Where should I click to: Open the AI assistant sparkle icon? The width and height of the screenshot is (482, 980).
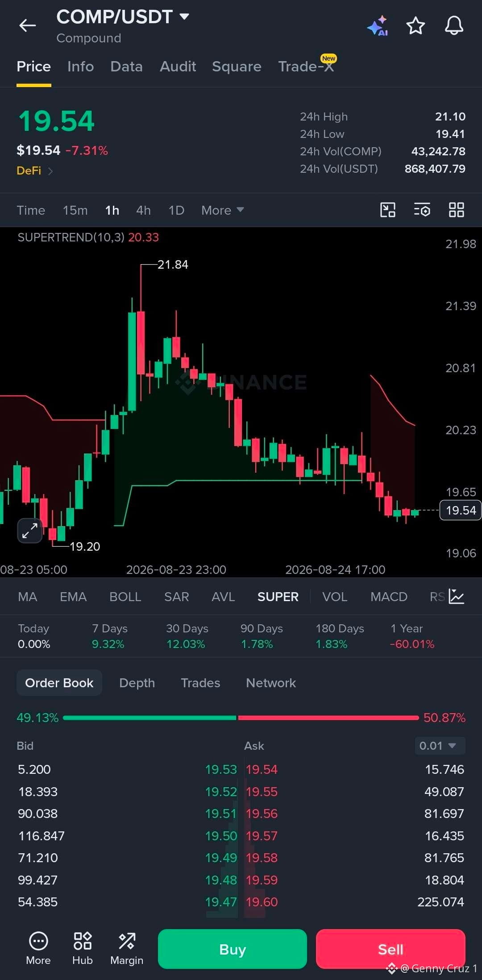click(x=378, y=26)
